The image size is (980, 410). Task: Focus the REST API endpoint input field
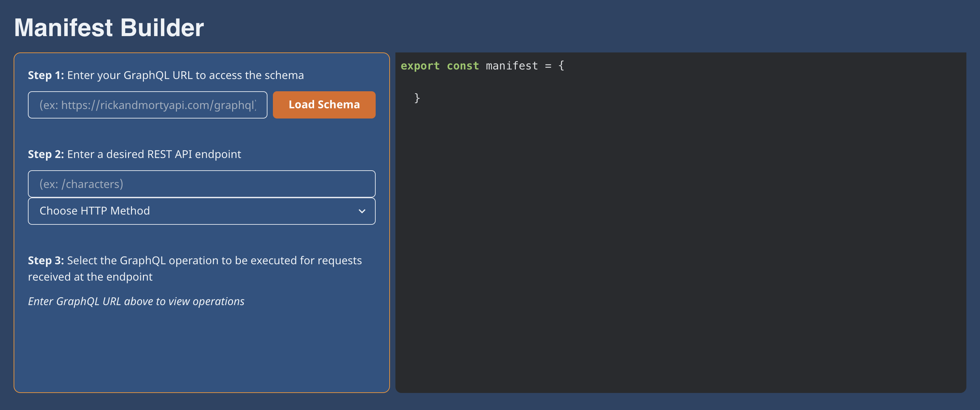click(x=202, y=184)
